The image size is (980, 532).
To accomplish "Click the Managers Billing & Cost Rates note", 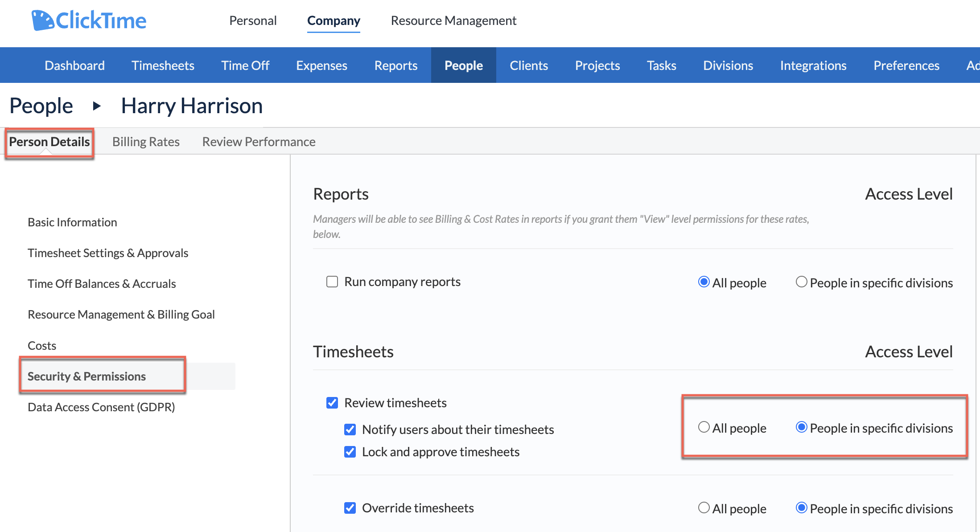I will (561, 226).
